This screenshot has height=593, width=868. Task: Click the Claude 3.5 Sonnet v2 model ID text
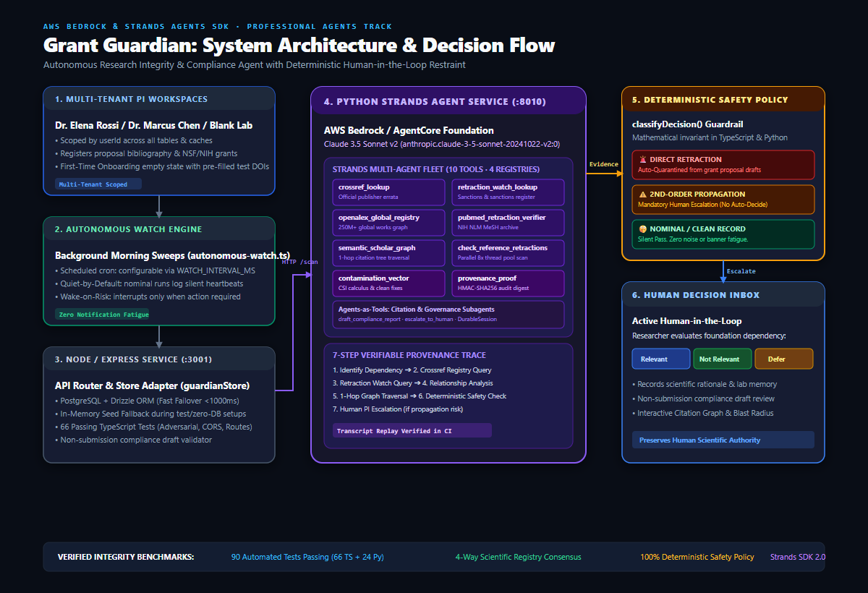click(442, 144)
